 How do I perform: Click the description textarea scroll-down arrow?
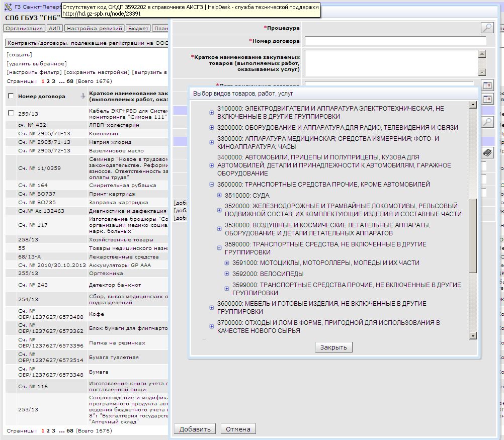click(x=482, y=72)
